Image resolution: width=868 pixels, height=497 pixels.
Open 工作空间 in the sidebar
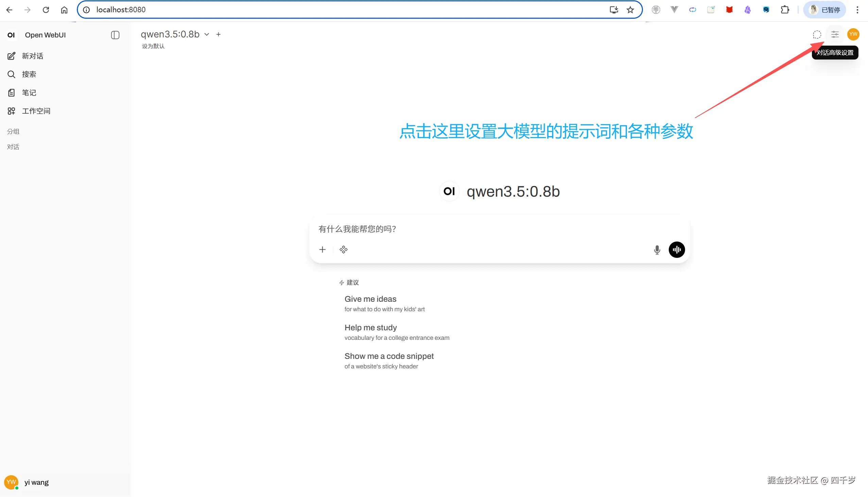click(x=36, y=111)
